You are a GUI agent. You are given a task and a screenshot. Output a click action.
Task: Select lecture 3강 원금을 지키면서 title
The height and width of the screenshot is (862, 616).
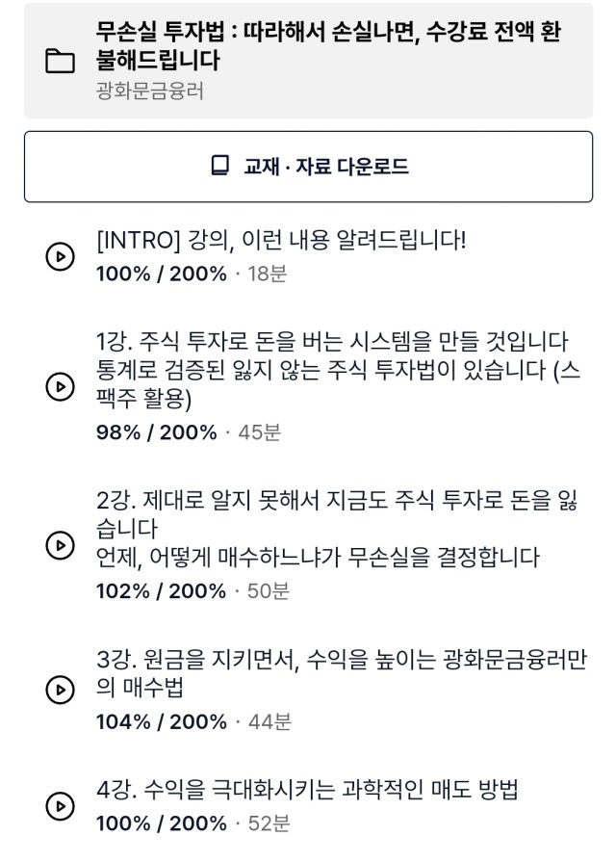pos(342,673)
